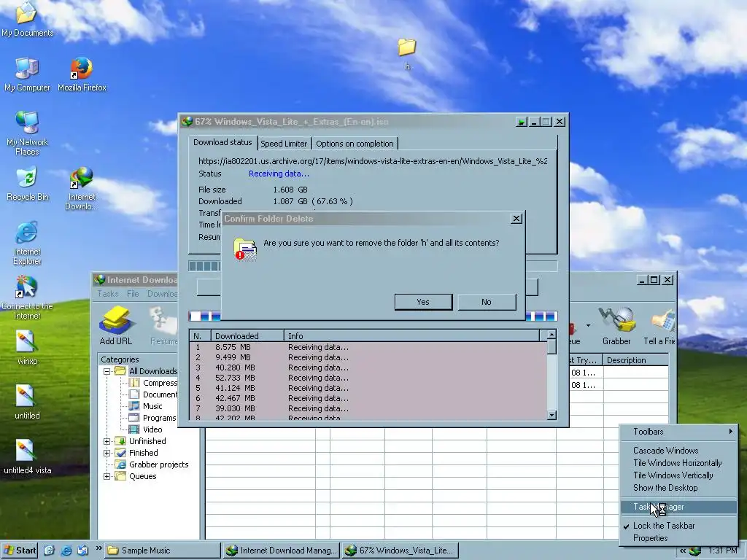
Task: Switch to 67% Windows_Vista_Lite taskbar button
Action: pyautogui.click(x=400, y=551)
